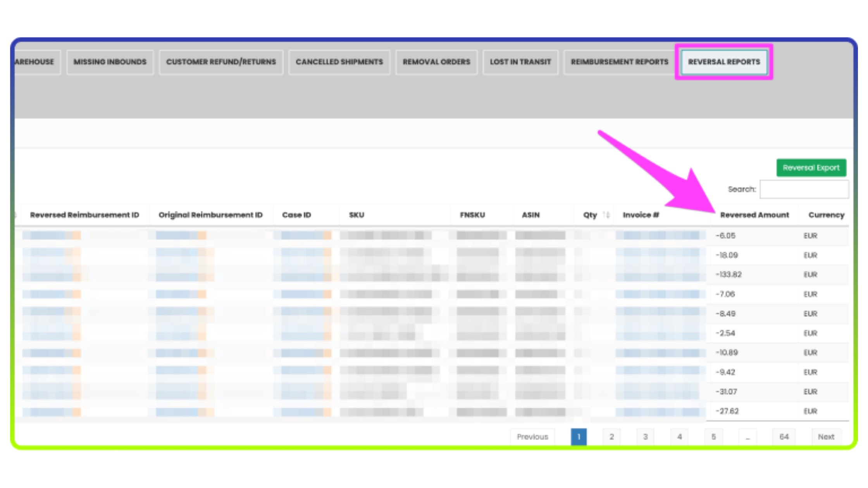Image resolution: width=868 pixels, height=488 pixels.
Task: Click the Previous pagination button
Action: 532,436
